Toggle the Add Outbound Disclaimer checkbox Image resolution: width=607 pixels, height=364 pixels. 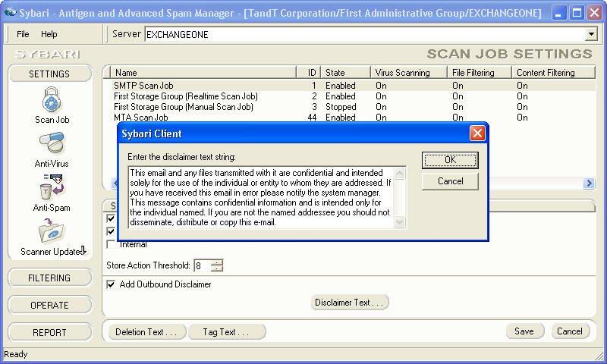112,284
